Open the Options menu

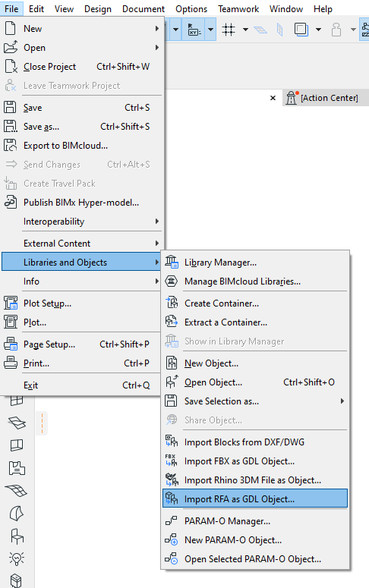(x=191, y=8)
